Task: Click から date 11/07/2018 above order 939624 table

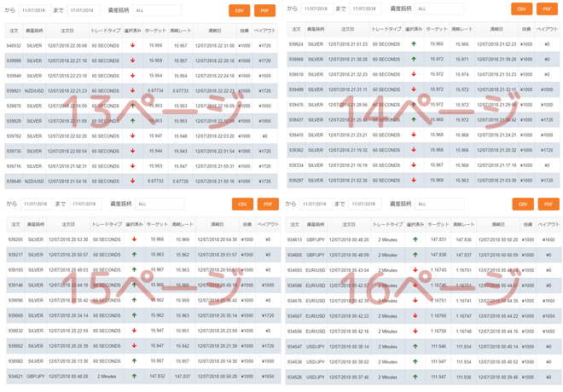Action: point(317,9)
